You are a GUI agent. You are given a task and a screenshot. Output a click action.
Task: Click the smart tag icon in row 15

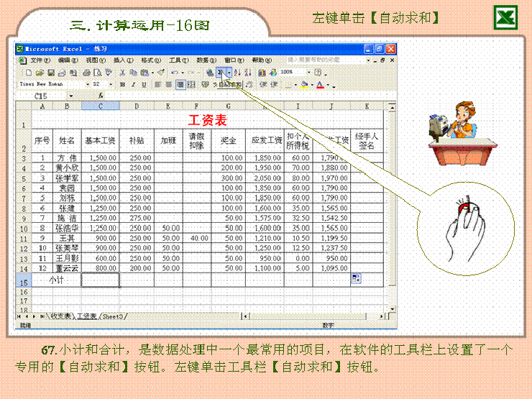pyautogui.click(x=356, y=278)
